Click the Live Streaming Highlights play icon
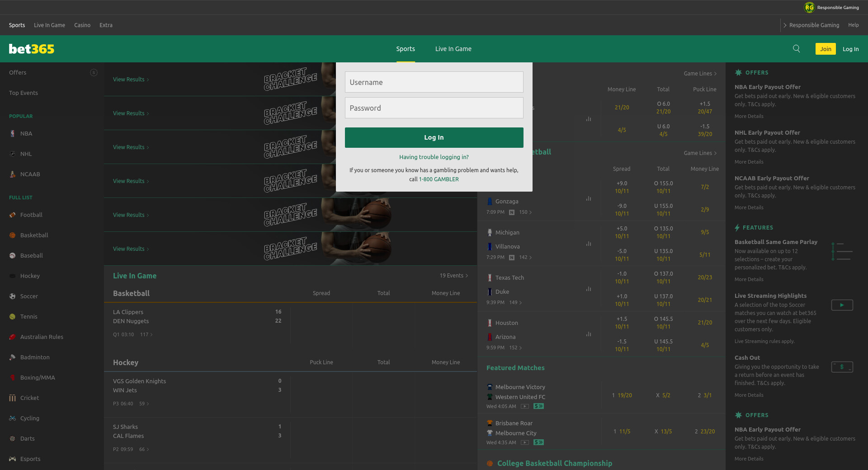 [x=842, y=305]
